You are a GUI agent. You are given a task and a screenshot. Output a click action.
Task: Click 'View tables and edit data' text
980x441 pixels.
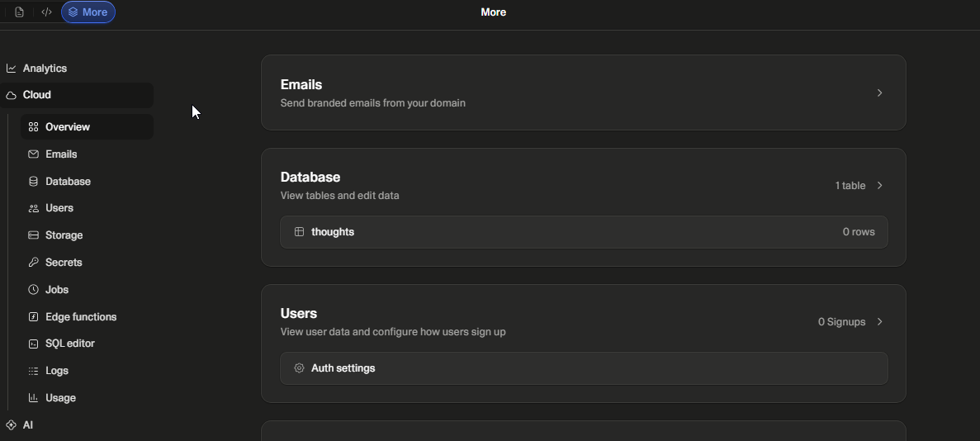pos(340,196)
